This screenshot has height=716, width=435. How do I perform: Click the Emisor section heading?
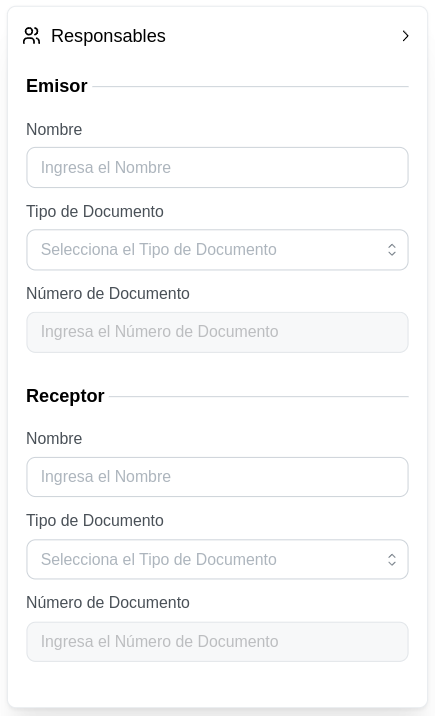(57, 86)
